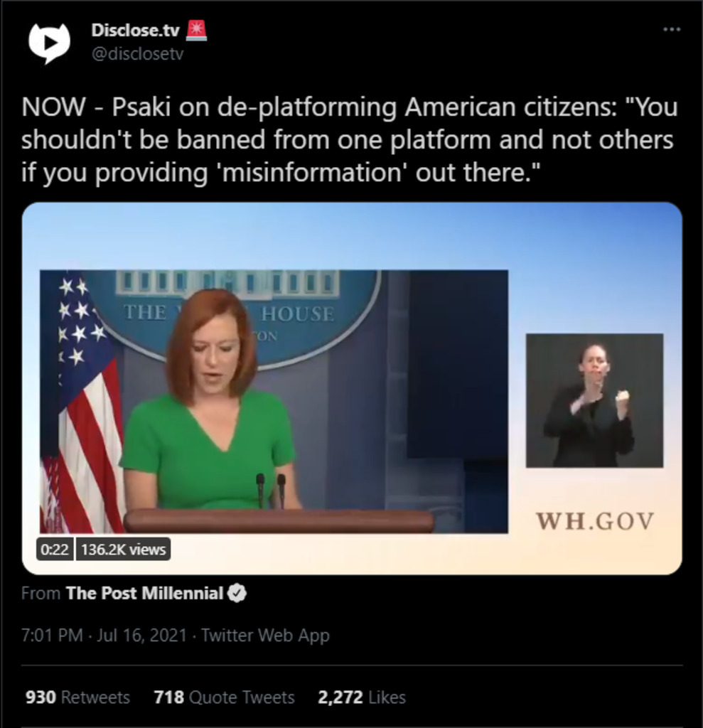The width and height of the screenshot is (703, 728).
Task: Play the Psaki press briefing video
Action: coord(352,389)
